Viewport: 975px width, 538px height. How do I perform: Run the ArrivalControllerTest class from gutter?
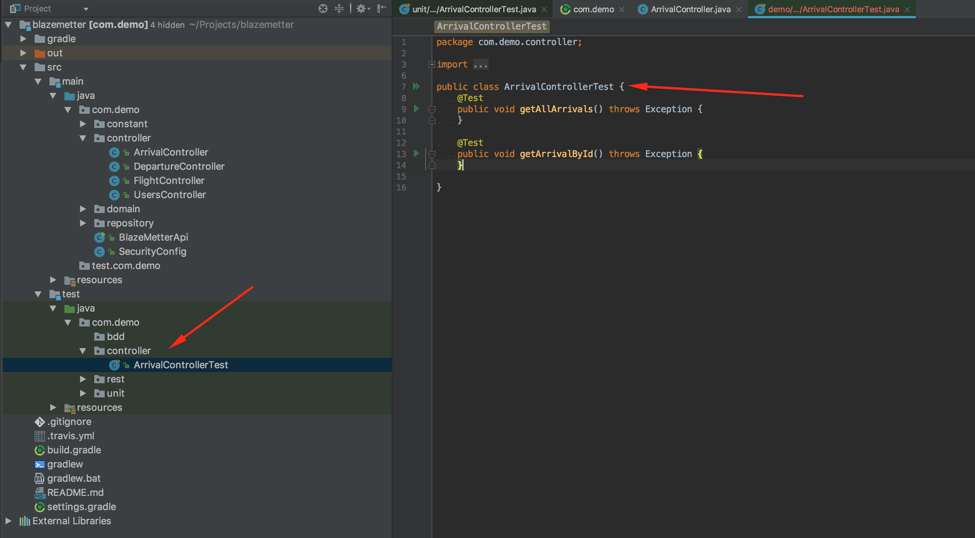click(417, 87)
